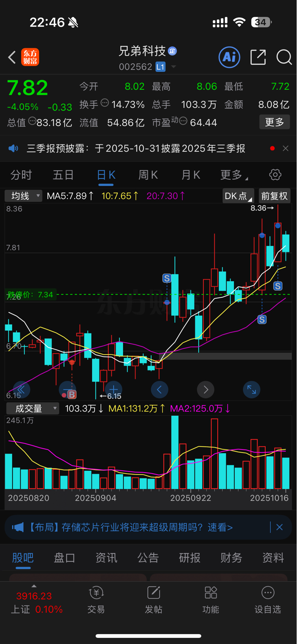297x644 pixels.
Task: Close the 存储芯片 promotion banner
Action: pos(280,527)
